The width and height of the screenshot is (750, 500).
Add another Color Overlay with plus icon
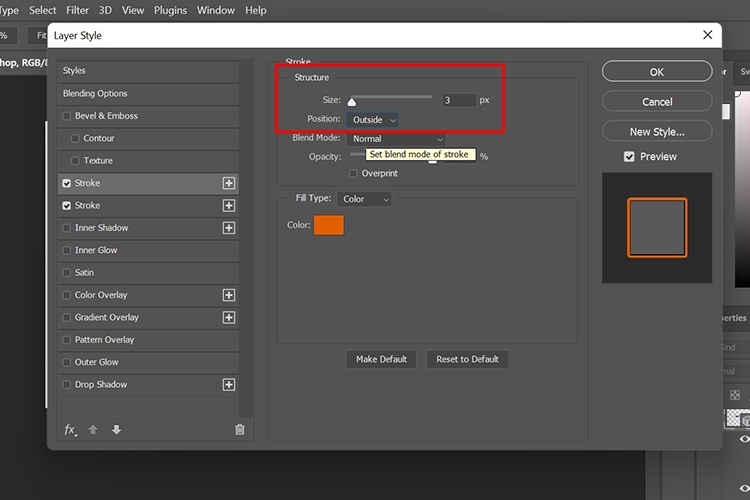[229, 295]
